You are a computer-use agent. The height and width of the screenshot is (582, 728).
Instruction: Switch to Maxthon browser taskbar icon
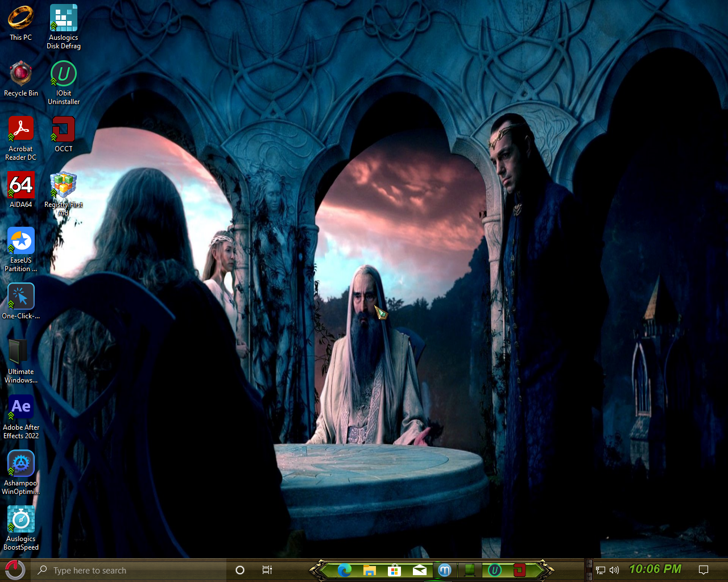(x=445, y=570)
